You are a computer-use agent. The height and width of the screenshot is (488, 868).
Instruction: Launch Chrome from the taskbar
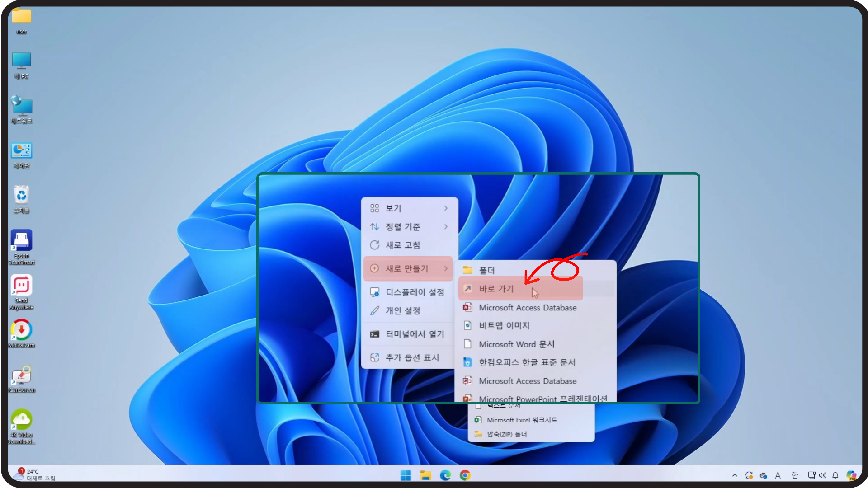(x=465, y=475)
